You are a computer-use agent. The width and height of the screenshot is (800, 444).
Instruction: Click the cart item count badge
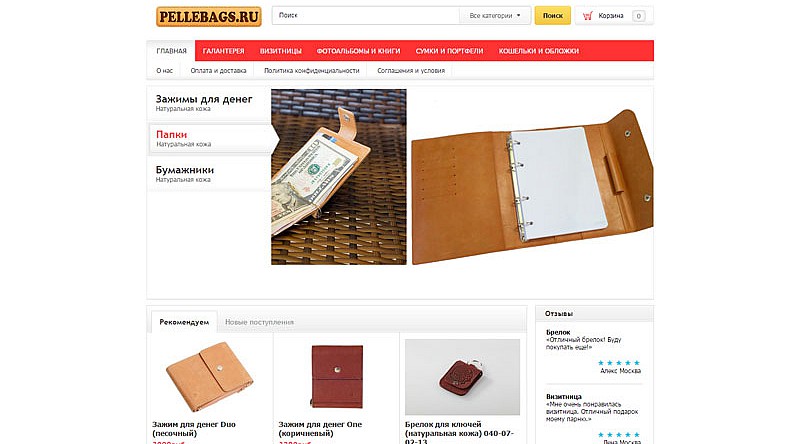(x=638, y=16)
